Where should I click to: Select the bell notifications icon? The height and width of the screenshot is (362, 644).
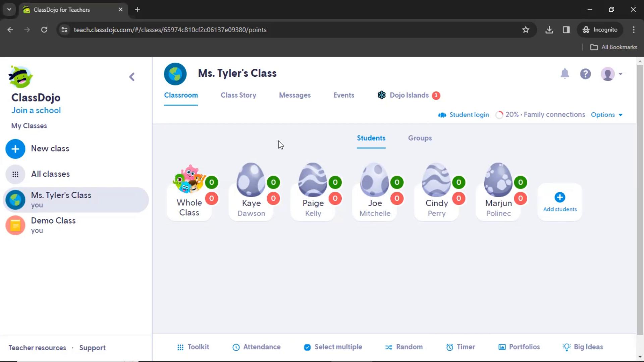point(565,74)
